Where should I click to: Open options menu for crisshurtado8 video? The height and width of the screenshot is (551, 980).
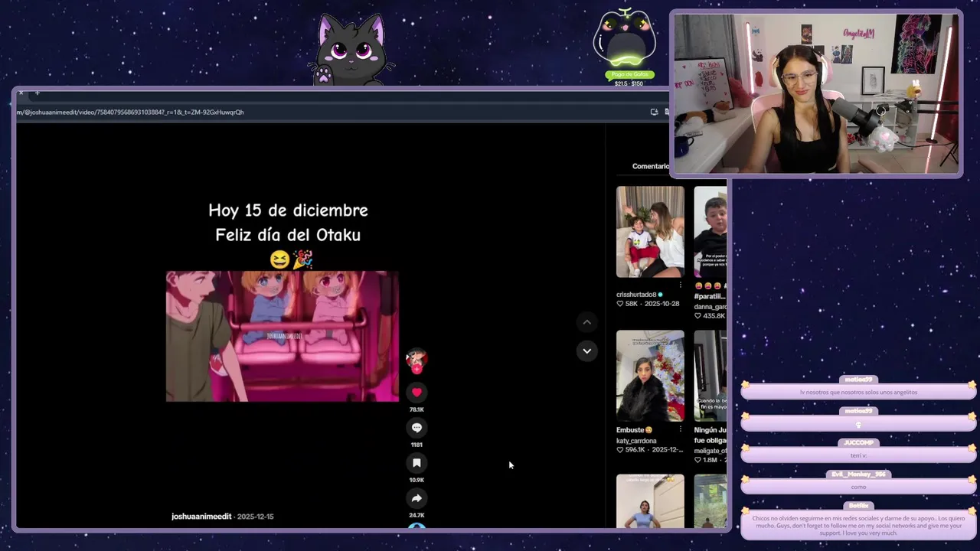pyautogui.click(x=680, y=285)
